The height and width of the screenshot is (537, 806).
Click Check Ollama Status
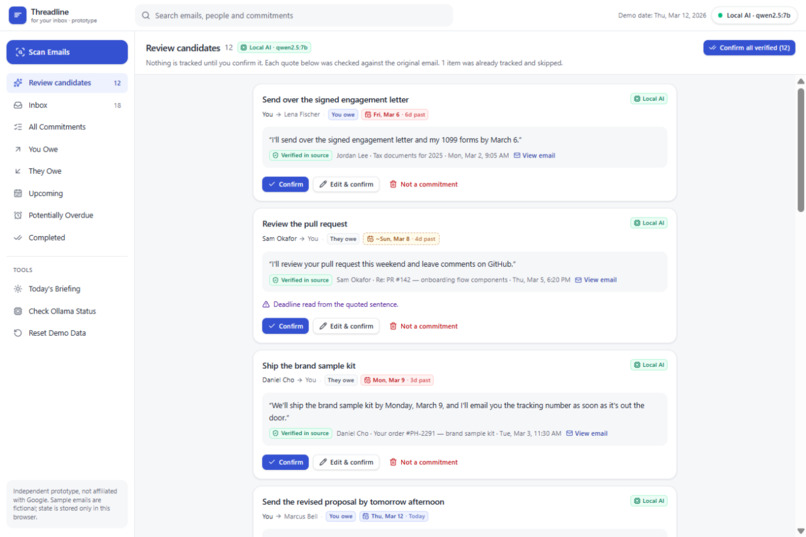pos(67,311)
